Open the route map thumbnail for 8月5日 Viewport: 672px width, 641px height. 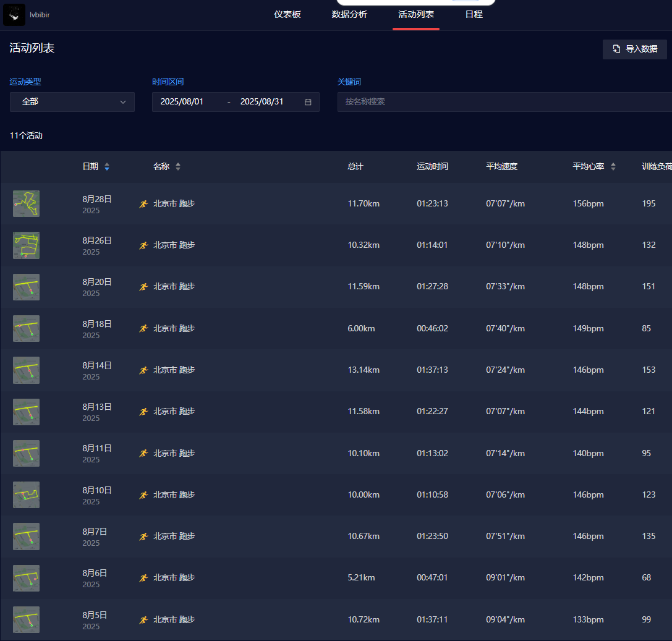pyautogui.click(x=26, y=619)
